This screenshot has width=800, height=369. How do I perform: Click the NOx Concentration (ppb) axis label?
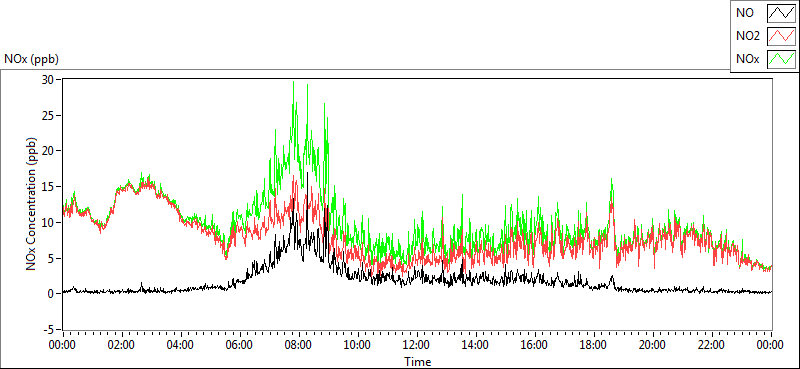(x=32, y=204)
